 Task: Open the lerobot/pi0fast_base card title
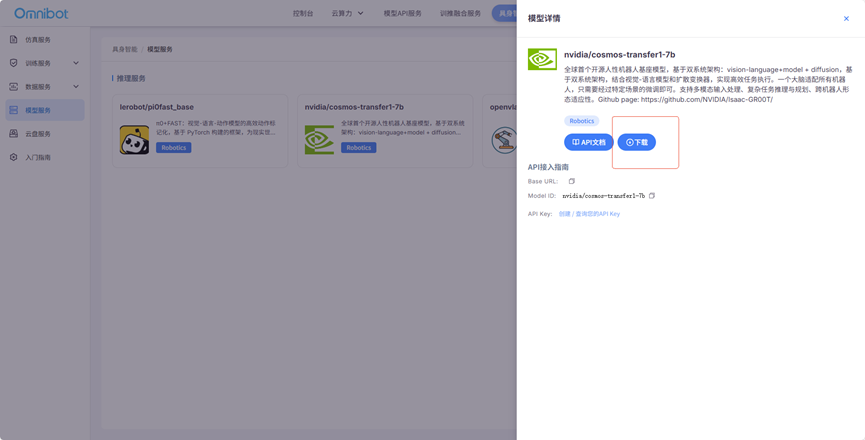(x=157, y=107)
